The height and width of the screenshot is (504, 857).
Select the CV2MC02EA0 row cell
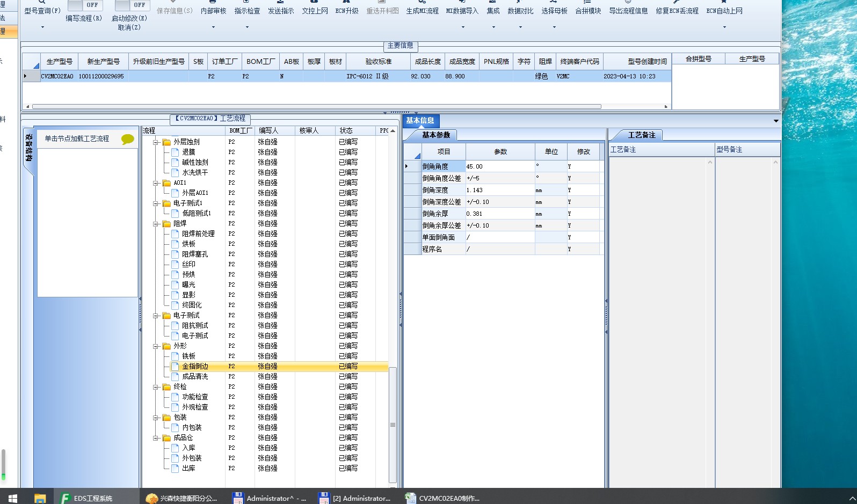57,76
